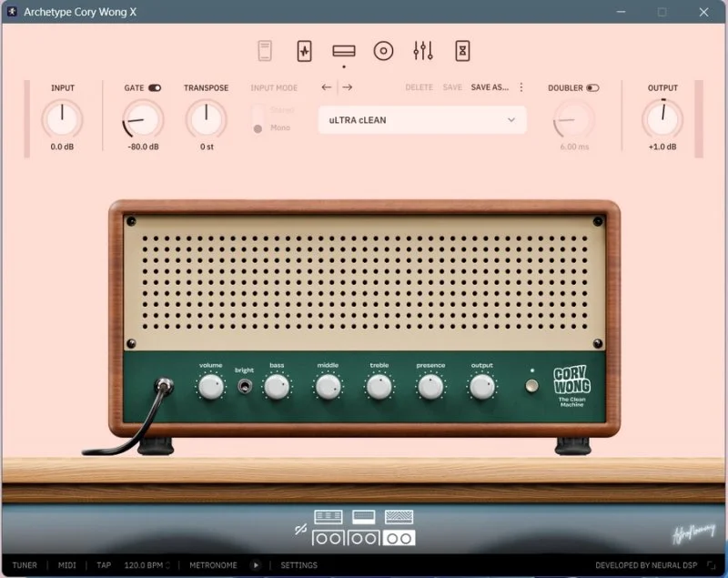
Task: Select the first amp head icon
Action: (x=329, y=516)
